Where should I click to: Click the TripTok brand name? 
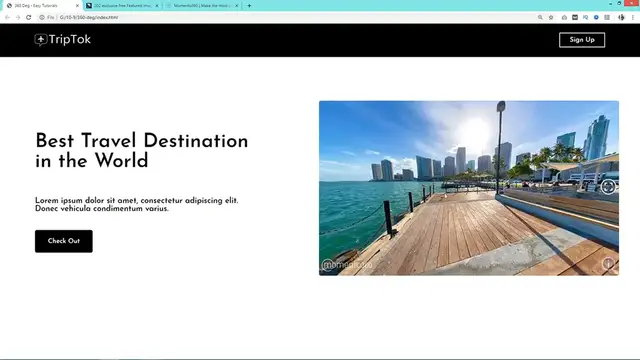click(70, 39)
